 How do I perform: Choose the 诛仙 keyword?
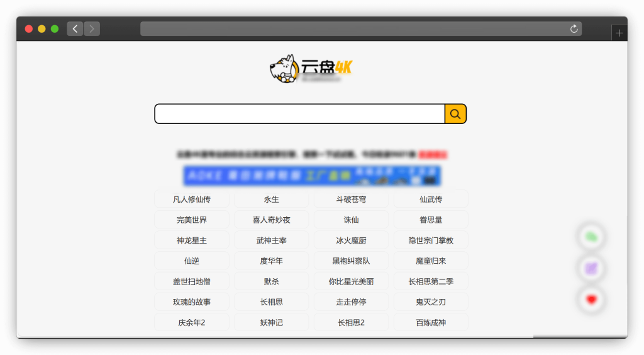point(351,220)
